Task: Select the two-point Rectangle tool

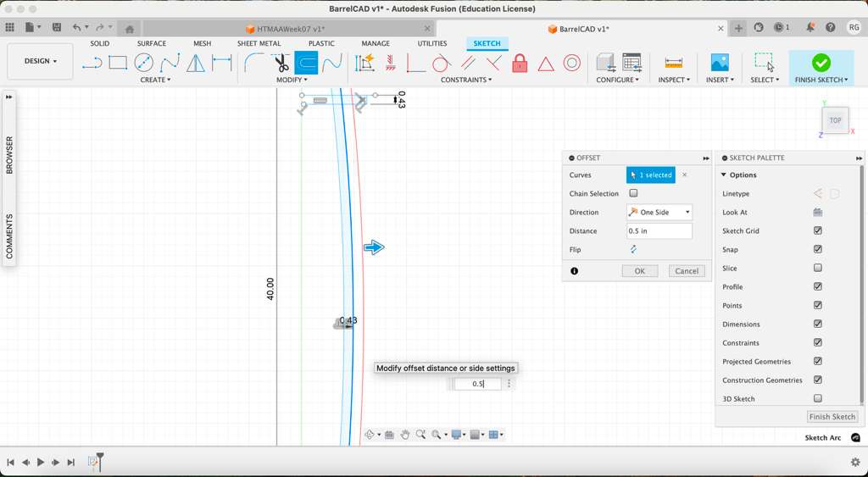Action: tap(118, 63)
